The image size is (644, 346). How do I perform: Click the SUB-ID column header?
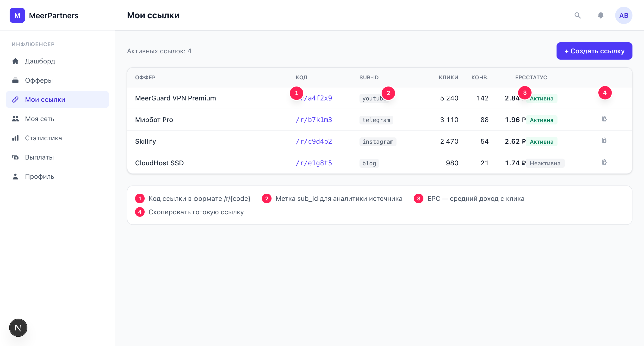(369, 78)
